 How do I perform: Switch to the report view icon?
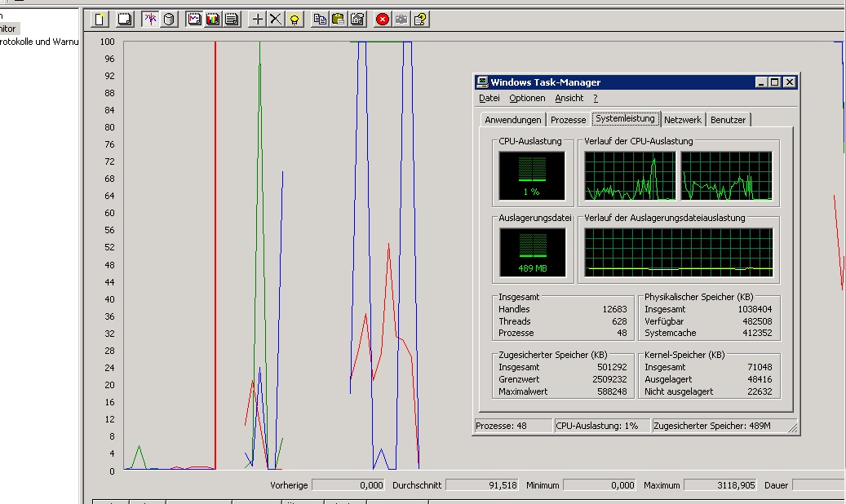click(x=232, y=20)
